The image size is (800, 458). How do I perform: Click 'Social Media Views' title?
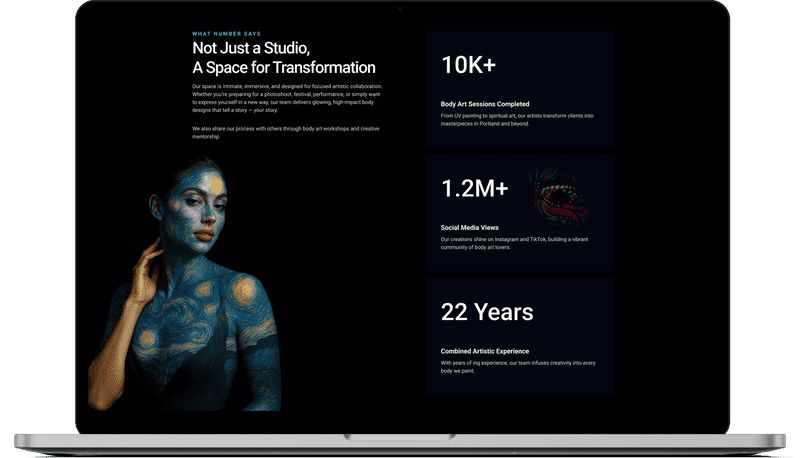469,227
